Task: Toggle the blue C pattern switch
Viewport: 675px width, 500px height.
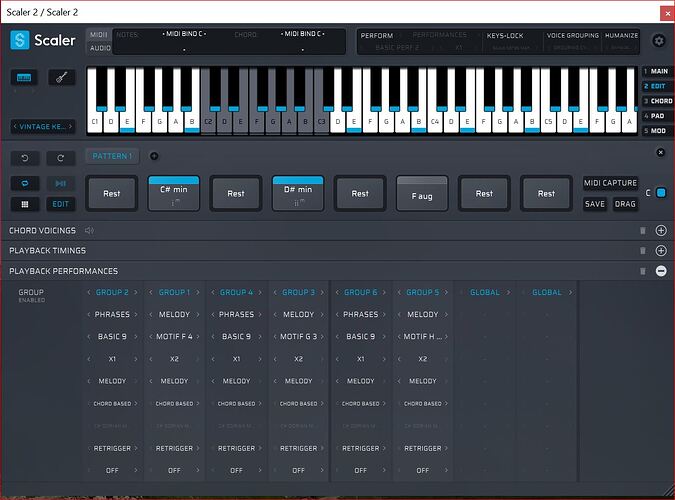Action: click(x=660, y=193)
